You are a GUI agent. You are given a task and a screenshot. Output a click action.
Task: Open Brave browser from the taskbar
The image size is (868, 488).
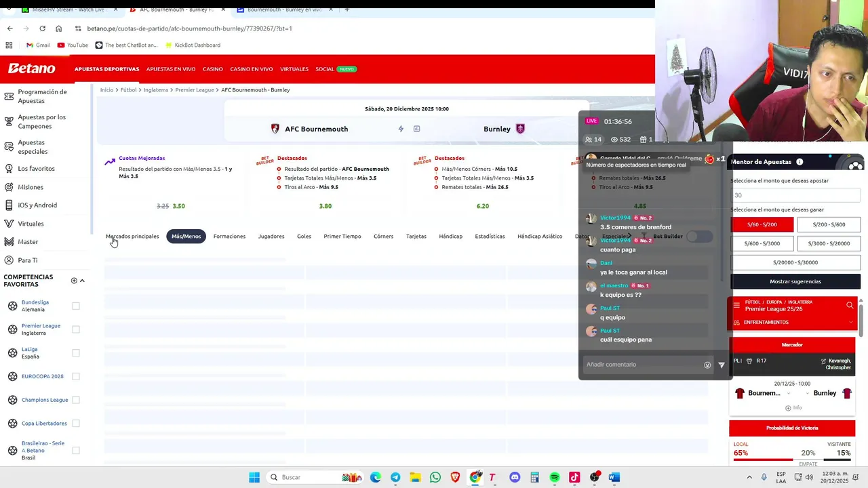[x=455, y=477]
